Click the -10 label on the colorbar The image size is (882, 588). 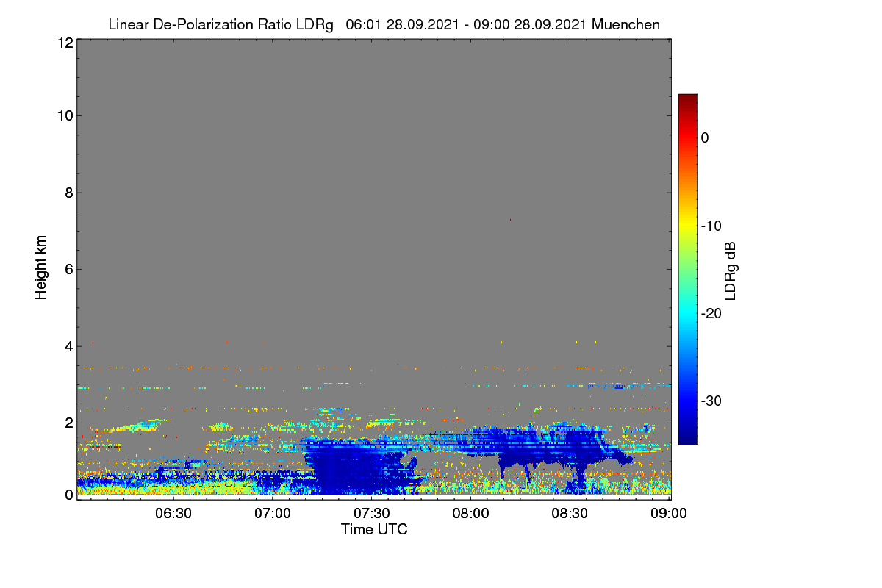[712, 226]
